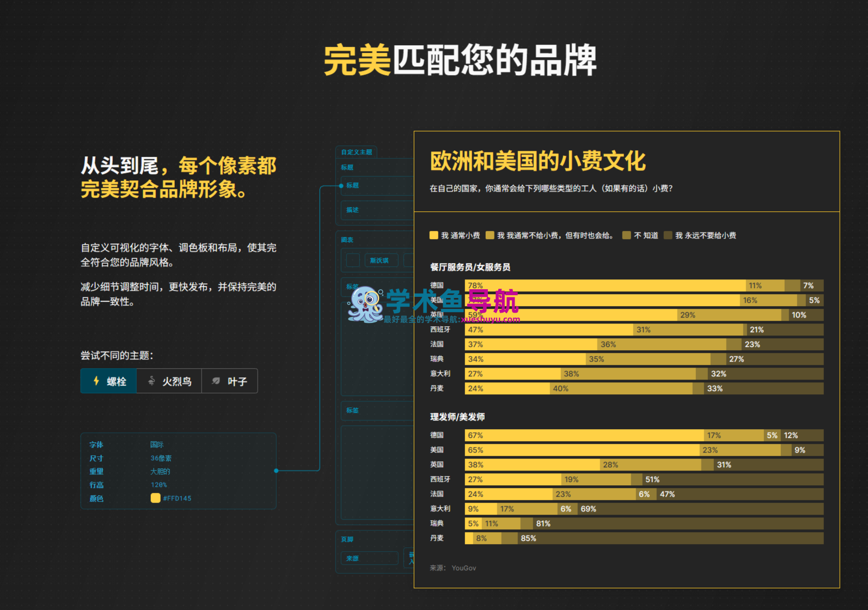Viewport: 868px width, 610px height.
Task: Click the leaf icon for 叶子 theme
Action: coord(216,381)
